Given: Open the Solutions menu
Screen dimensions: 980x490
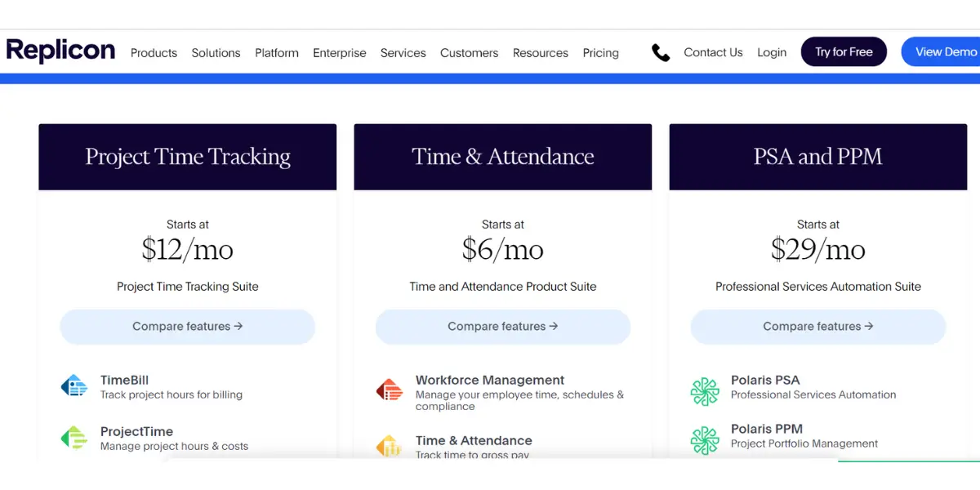Looking at the screenshot, I should (x=216, y=53).
